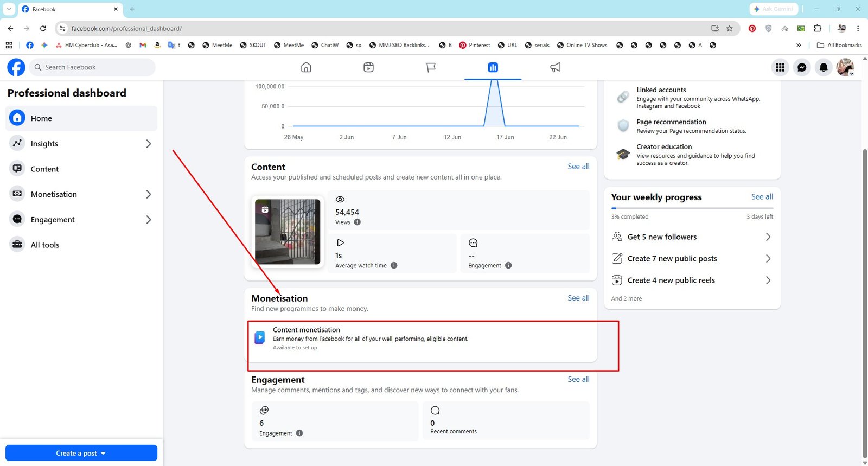Select Insights in the sidebar

tap(81, 144)
